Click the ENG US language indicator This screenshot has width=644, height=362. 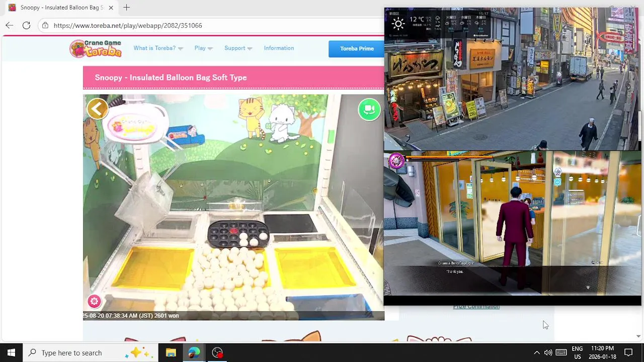point(577,352)
